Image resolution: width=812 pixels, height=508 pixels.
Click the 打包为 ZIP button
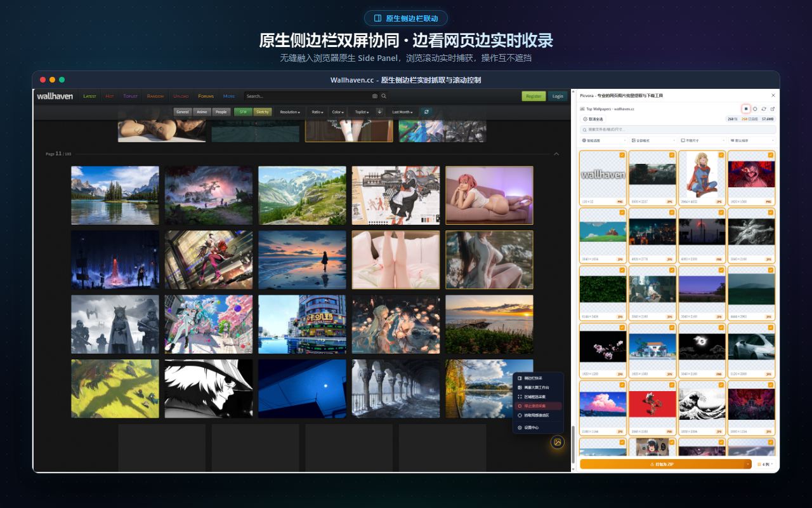pos(662,464)
